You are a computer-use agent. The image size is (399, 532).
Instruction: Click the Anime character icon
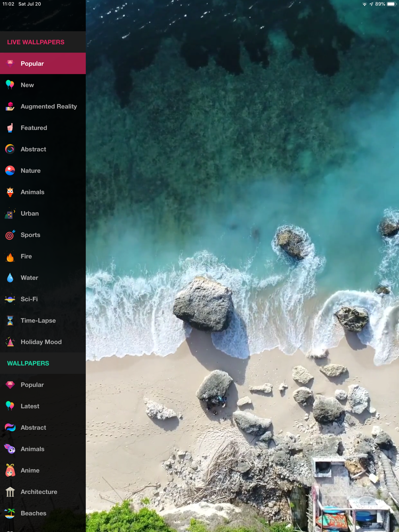(10, 471)
